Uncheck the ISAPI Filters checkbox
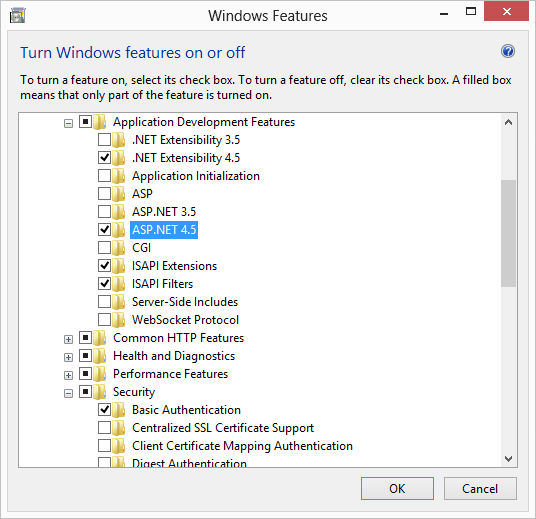The width and height of the screenshot is (536, 519). 104,283
